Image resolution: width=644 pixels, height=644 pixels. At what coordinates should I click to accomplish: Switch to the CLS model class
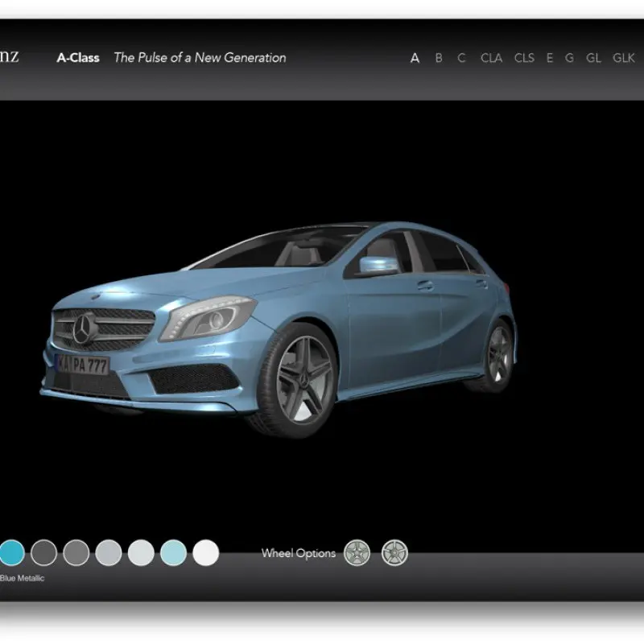[x=524, y=58]
